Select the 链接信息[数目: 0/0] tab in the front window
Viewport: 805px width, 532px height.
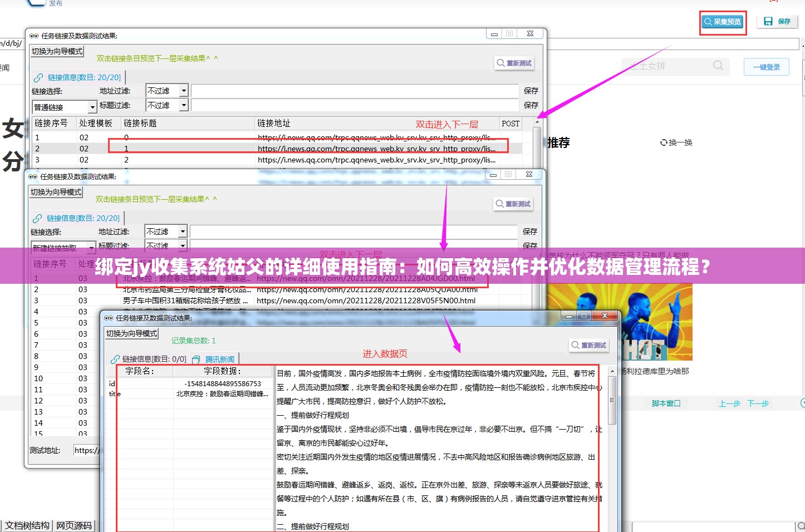click(x=148, y=359)
